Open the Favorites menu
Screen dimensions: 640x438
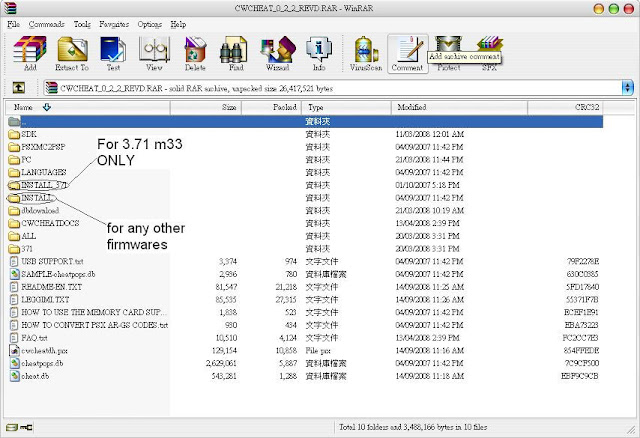[114, 24]
